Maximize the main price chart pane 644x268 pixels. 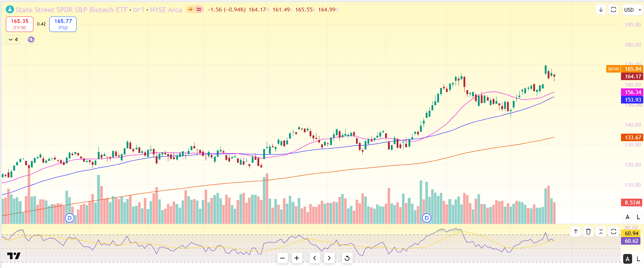(613, 10)
